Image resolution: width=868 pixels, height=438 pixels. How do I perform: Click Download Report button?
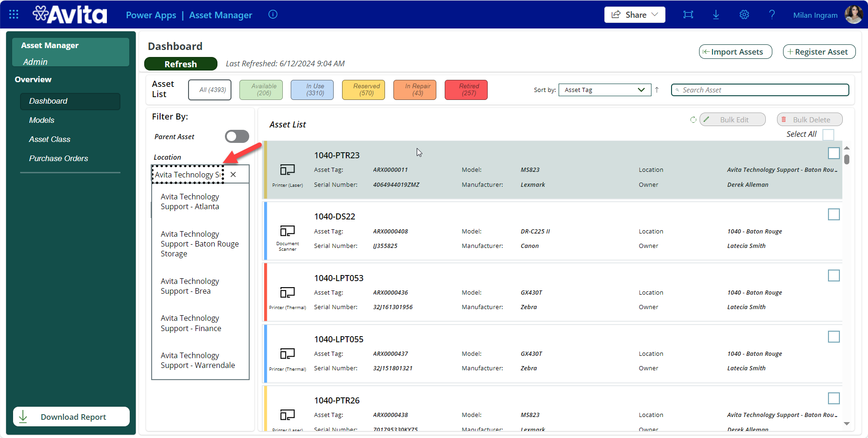point(71,417)
